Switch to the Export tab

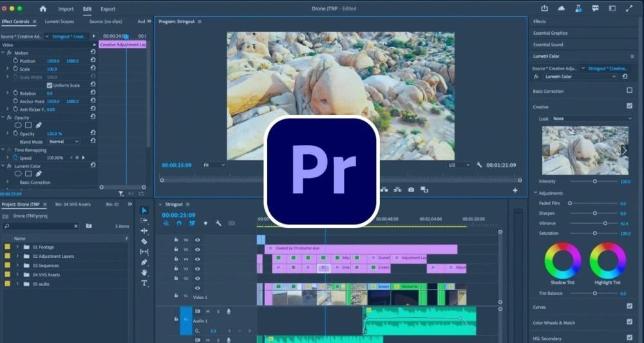coord(108,9)
